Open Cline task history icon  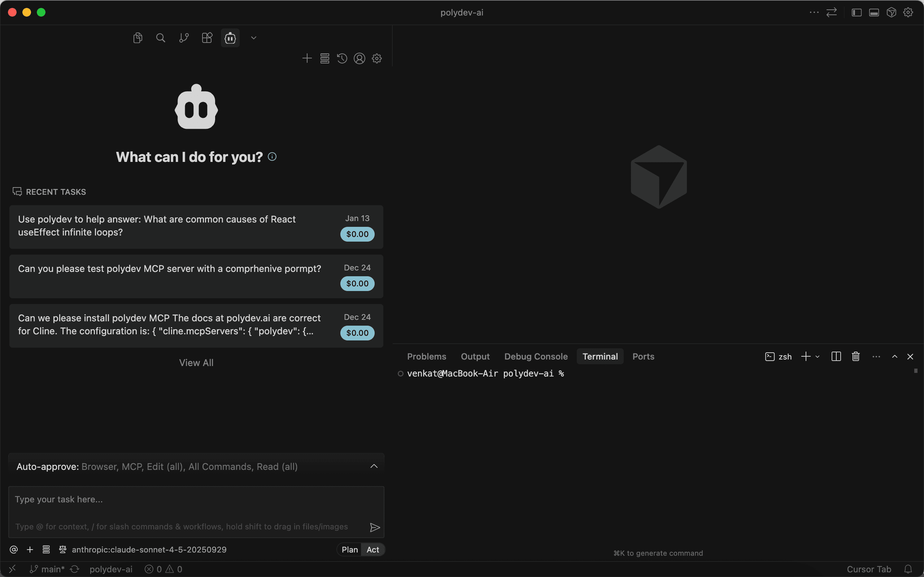coord(342,58)
